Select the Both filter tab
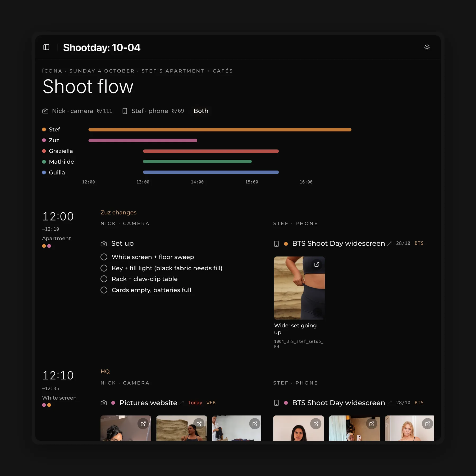The width and height of the screenshot is (476, 476). tap(201, 111)
